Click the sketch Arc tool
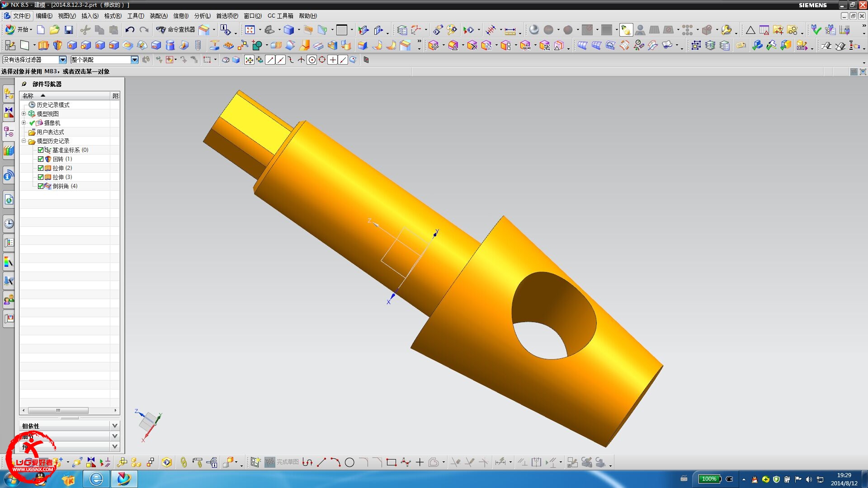Screen dimensions: 868x488 click(335, 462)
